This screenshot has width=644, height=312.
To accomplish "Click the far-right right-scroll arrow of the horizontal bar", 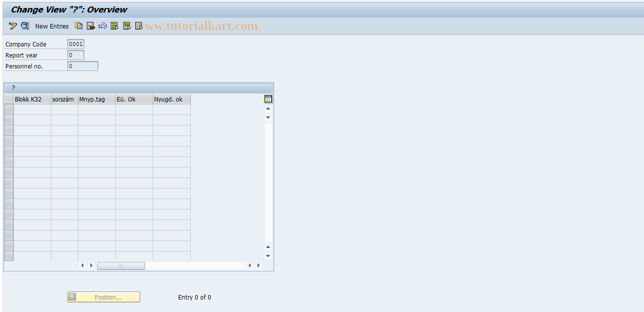I will tap(258, 265).
